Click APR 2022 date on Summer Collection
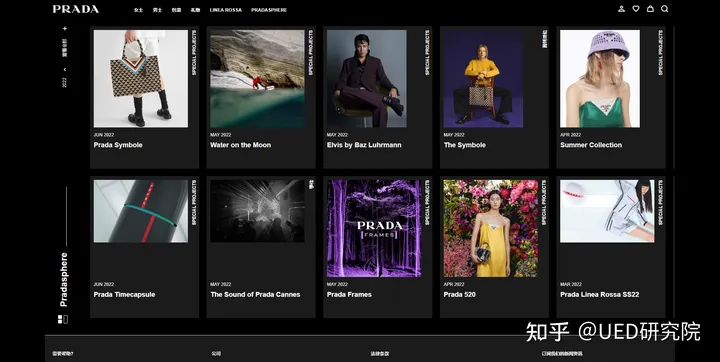720x362 pixels. pyautogui.click(x=571, y=135)
